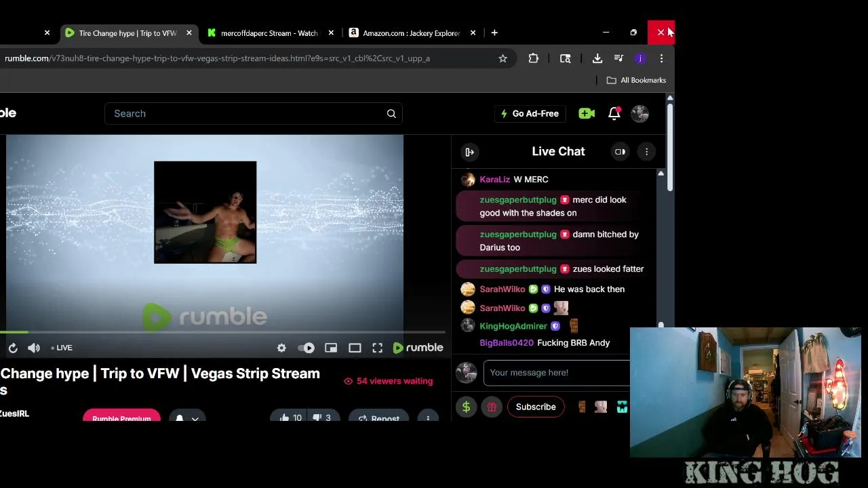The image size is (868, 488).
Task: Click the chat scroll up arrow
Action: pyautogui.click(x=660, y=174)
